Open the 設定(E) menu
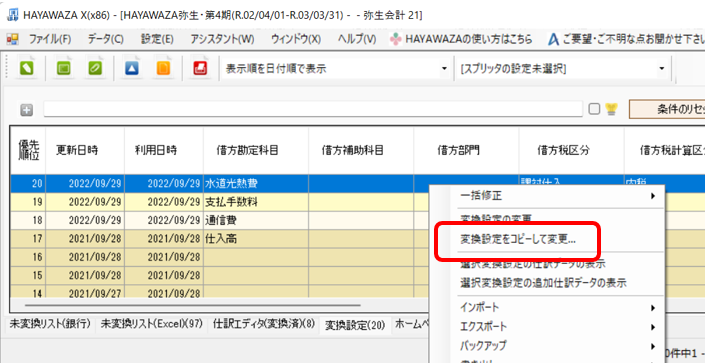 (x=157, y=40)
